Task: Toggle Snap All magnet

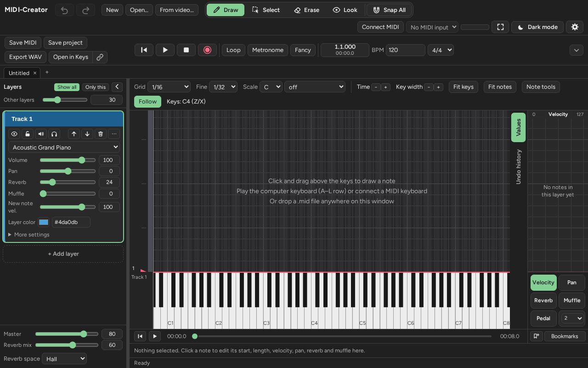Action: coord(389,10)
